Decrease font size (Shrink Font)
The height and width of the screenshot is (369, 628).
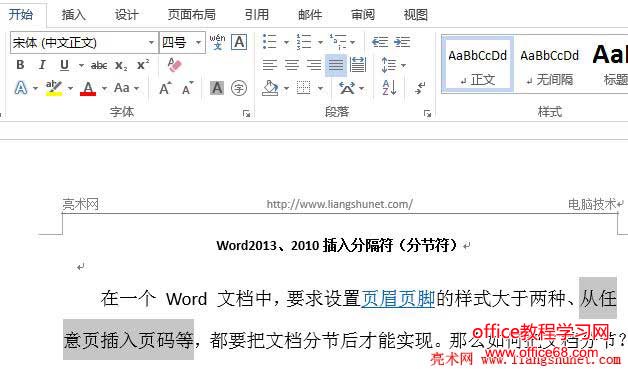(187, 88)
